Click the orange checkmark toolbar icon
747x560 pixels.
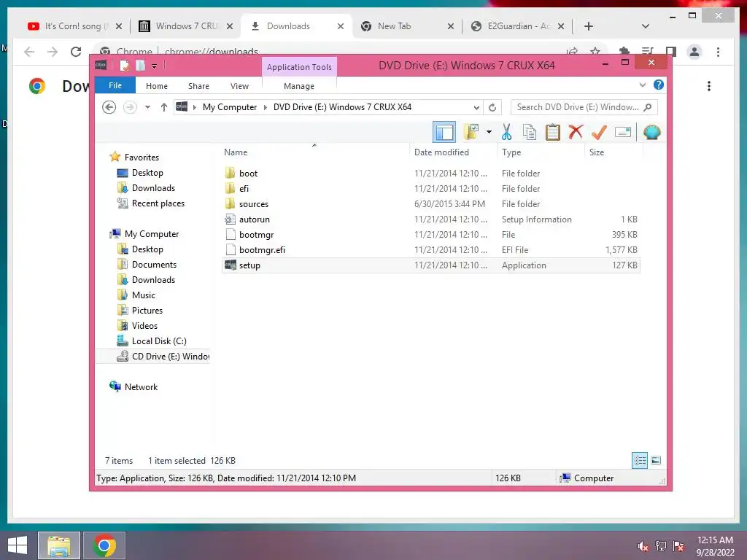click(599, 132)
